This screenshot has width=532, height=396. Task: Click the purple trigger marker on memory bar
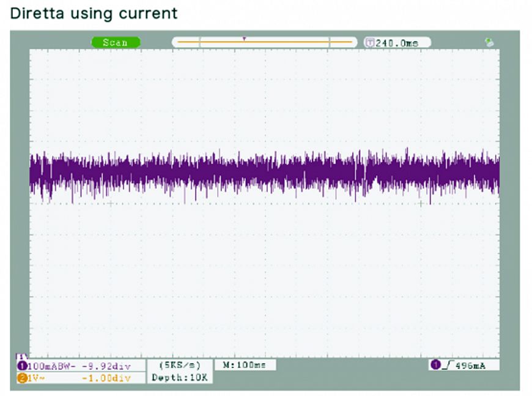coord(244,39)
